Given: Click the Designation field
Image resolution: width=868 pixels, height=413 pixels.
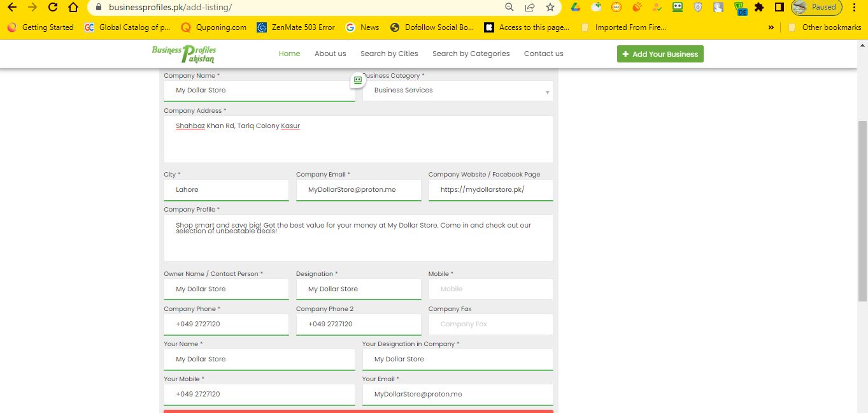Looking at the screenshot, I should point(359,289).
